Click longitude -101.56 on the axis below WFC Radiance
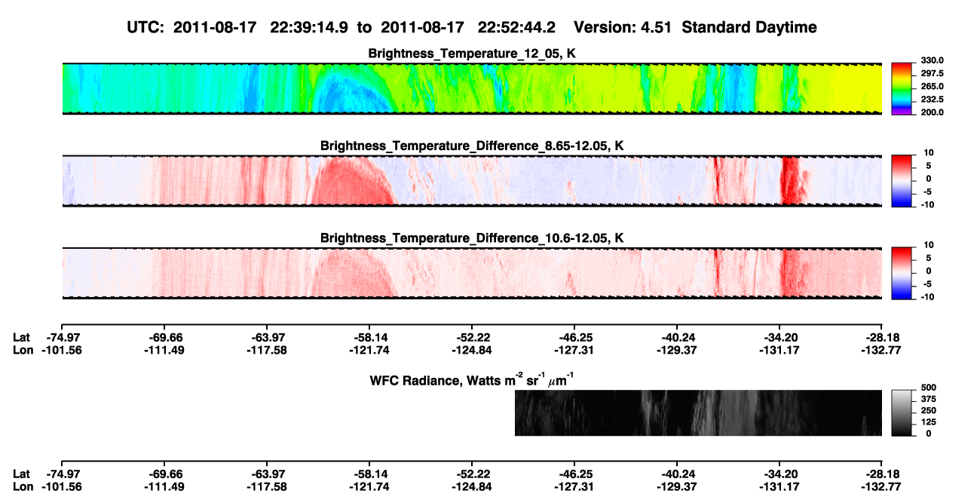 tap(63, 486)
